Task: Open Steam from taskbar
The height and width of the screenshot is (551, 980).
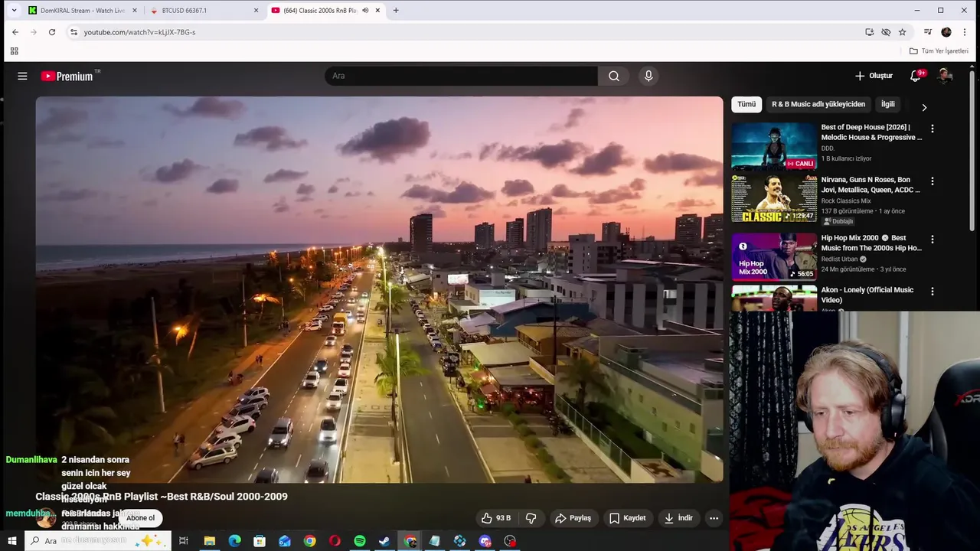Action: 384,541
